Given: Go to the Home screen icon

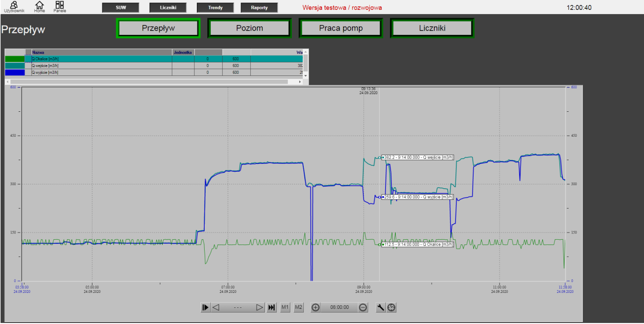Looking at the screenshot, I should click(x=39, y=6).
